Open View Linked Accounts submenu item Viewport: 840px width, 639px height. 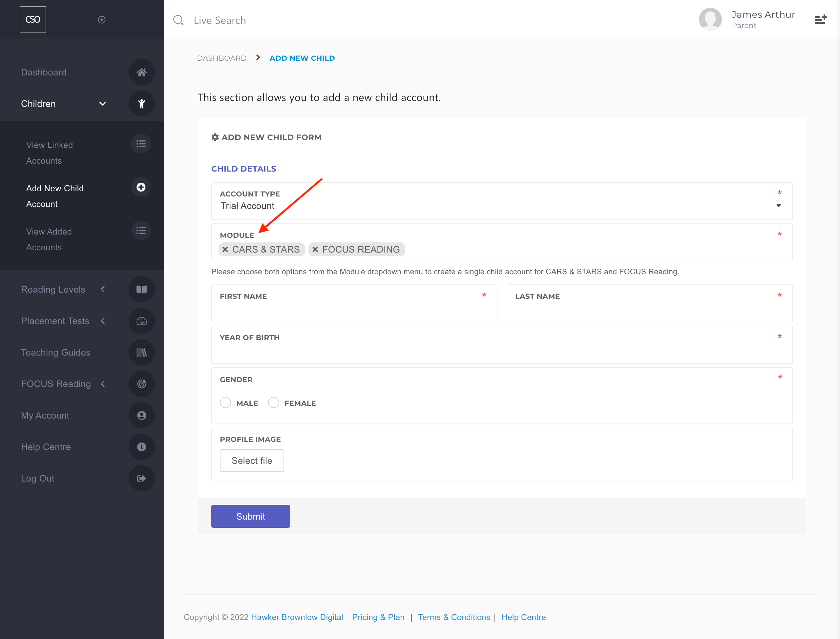pyautogui.click(x=50, y=153)
